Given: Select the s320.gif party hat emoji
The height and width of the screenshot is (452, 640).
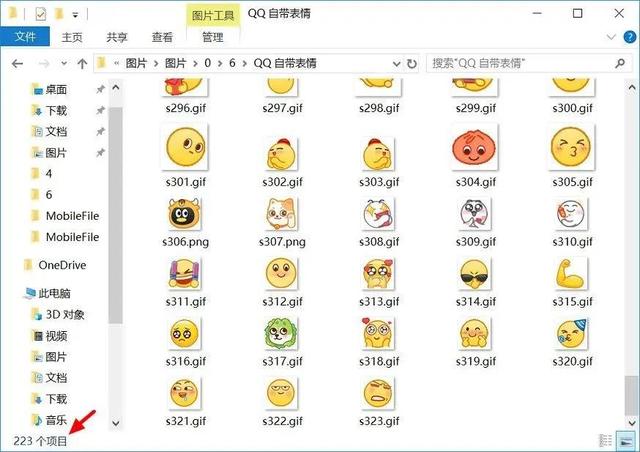Looking at the screenshot, I should point(571,334).
